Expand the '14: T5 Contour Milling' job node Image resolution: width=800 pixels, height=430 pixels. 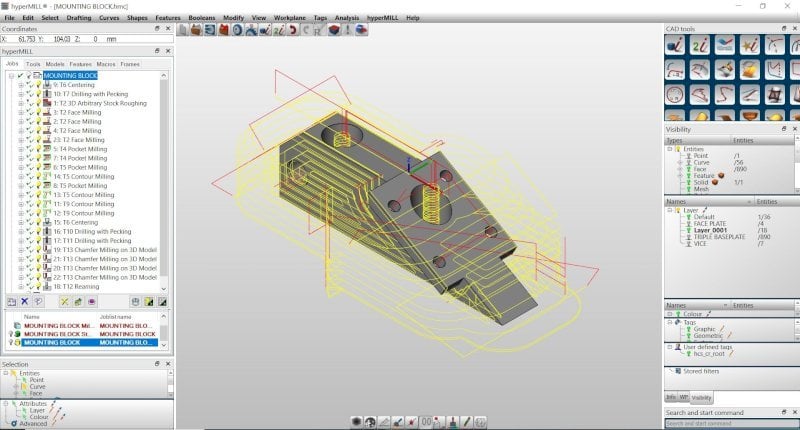pyautogui.click(x=21, y=177)
